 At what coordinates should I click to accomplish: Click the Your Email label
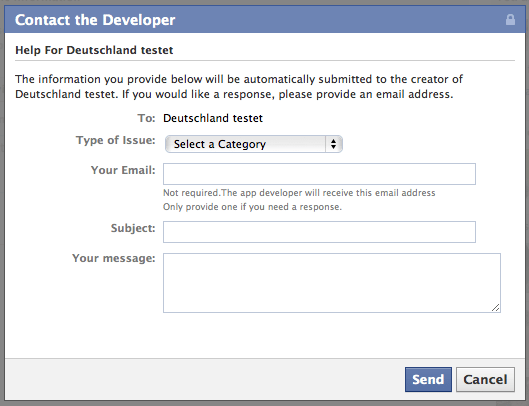pos(123,170)
